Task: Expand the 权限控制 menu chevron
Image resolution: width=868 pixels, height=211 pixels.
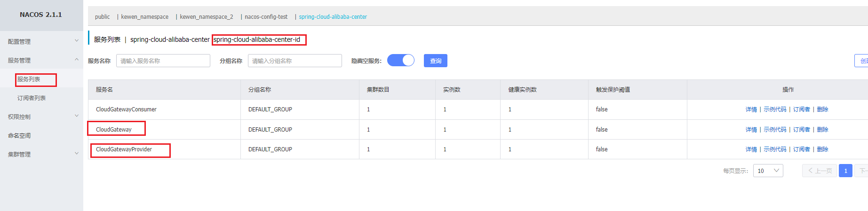Action: point(77,116)
